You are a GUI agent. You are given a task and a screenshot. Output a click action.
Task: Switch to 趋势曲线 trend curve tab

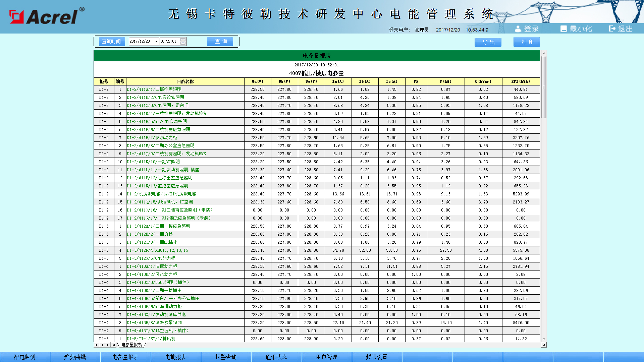click(x=75, y=357)
